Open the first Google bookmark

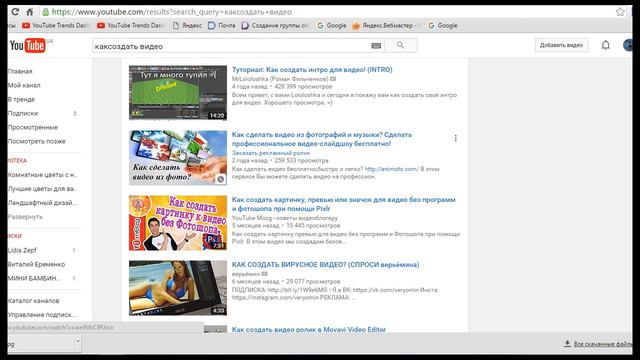click(332, 25)
